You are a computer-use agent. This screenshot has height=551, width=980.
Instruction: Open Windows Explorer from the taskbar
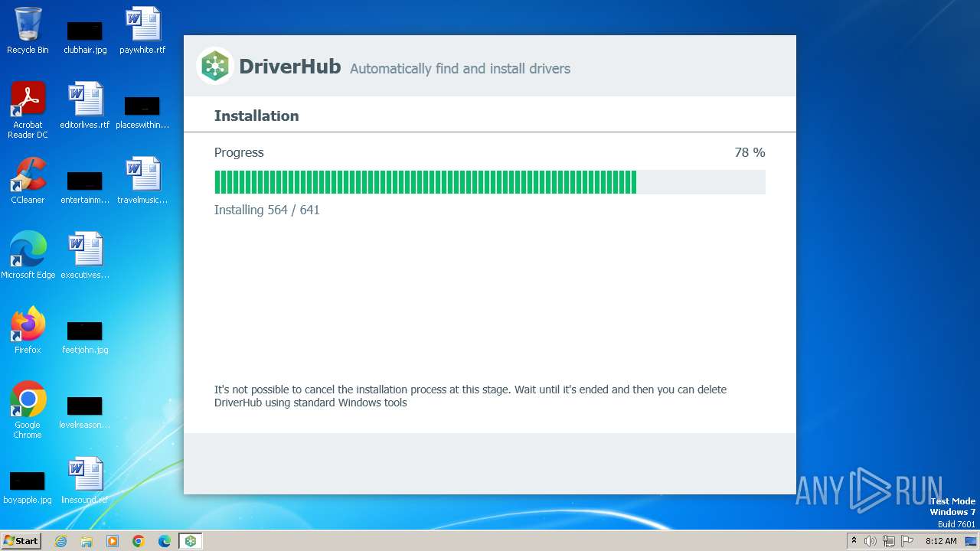[x=87, y=541]
